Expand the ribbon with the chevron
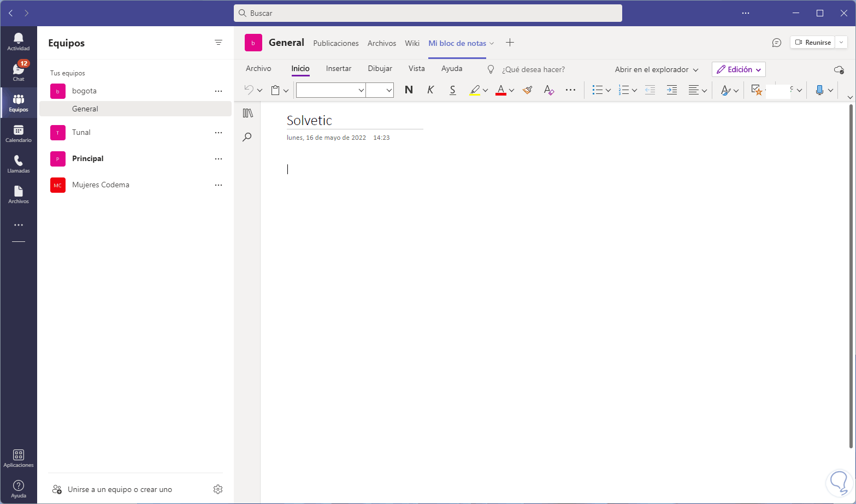 pyautogui.click(x=849, y=97)
